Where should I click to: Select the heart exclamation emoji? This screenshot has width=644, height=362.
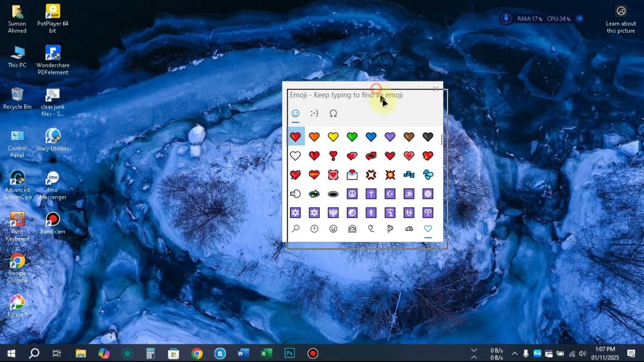[x=333, y=156]
